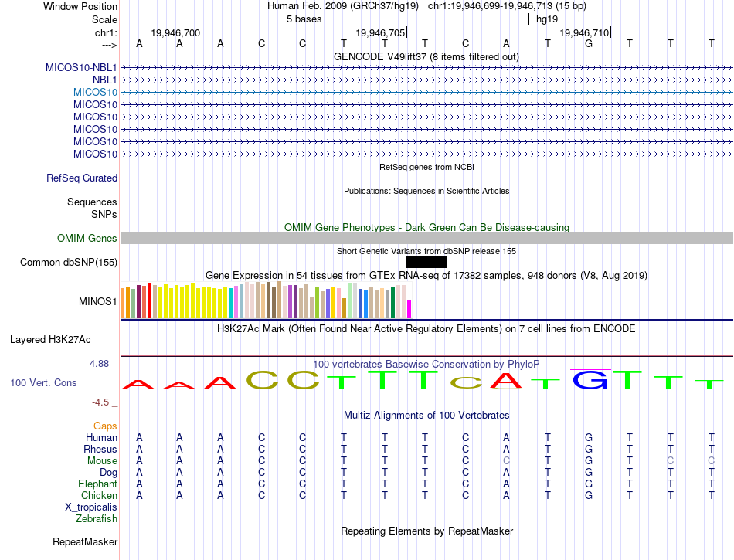The height and width of the screenshot is (560, 734).
Task: Click the 100 Vert. Cons label
Action: [43, 382]
